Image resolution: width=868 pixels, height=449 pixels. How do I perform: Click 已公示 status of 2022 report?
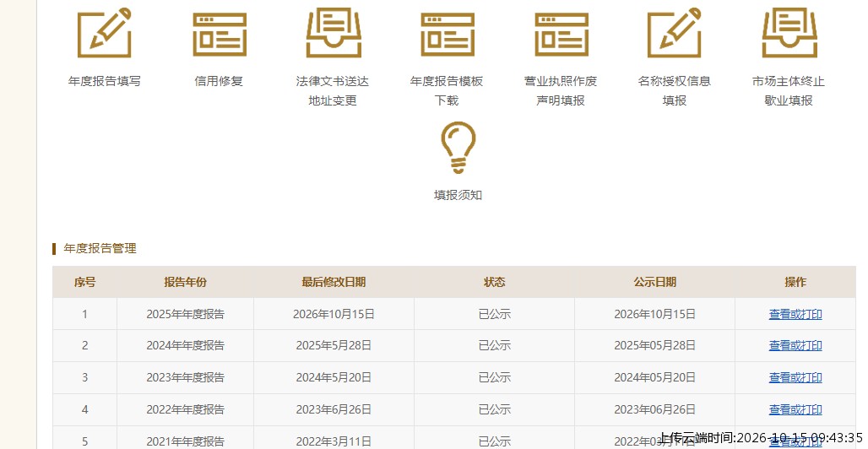(494, 410)
